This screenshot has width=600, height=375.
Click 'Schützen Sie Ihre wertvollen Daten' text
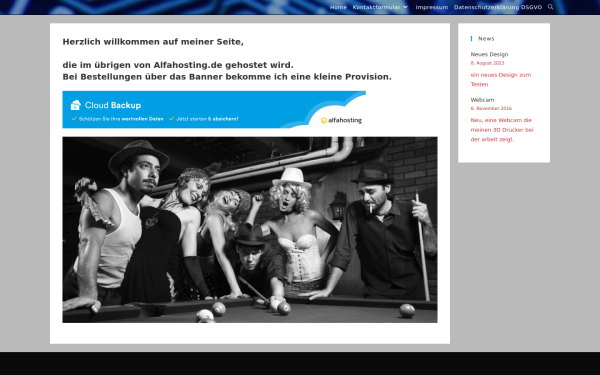click(x=121, y=119)
